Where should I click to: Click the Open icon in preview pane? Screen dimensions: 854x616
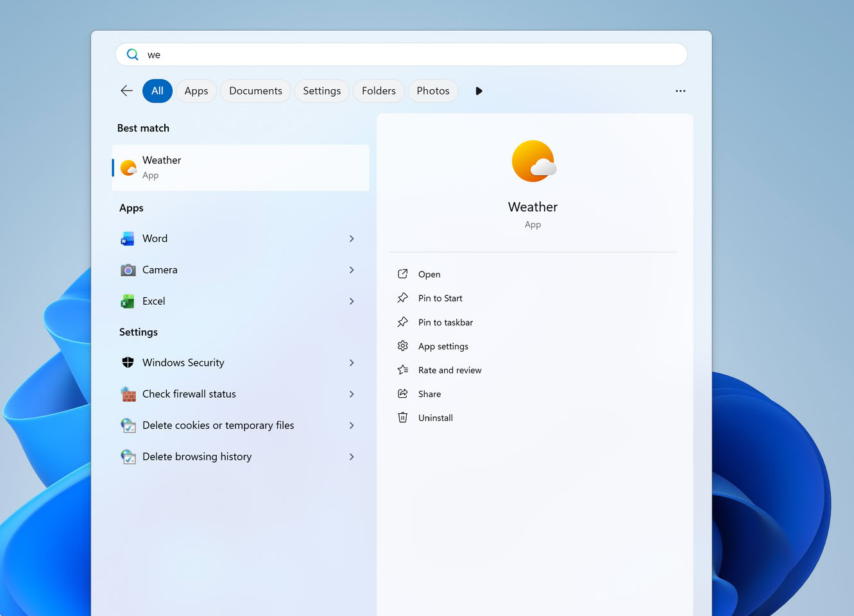click(x=403, y=274)
